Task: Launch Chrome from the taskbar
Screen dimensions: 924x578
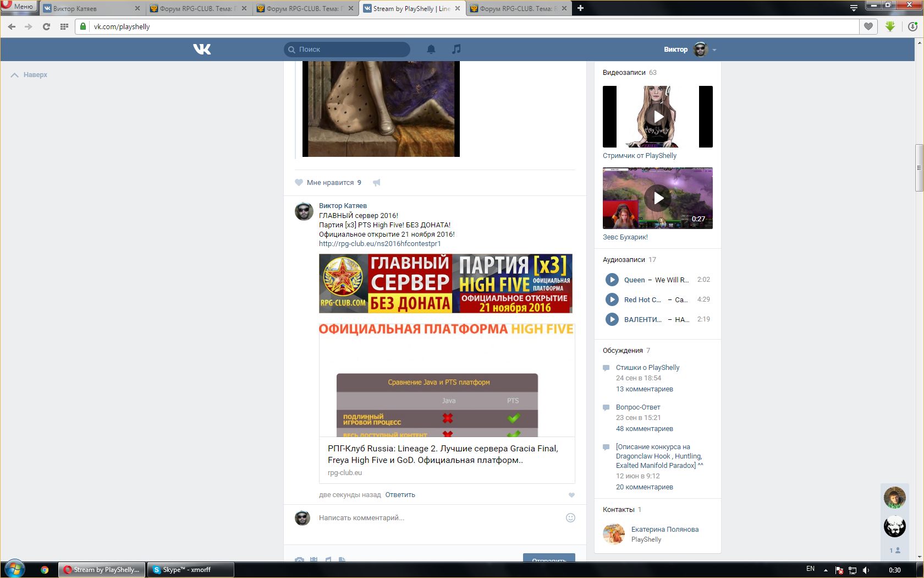Action: [x=45, y=570]
